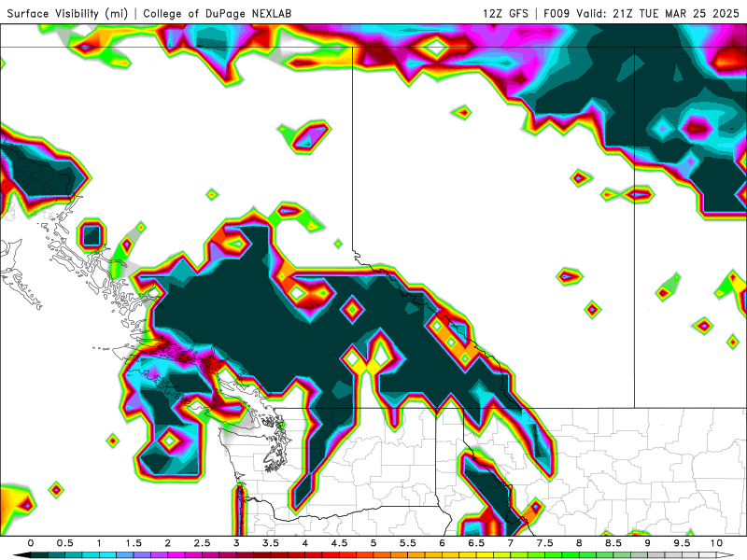The height and width of the screenshot is (560, 747).
Task: Click the "0.5" legend label
Action: 64,543
